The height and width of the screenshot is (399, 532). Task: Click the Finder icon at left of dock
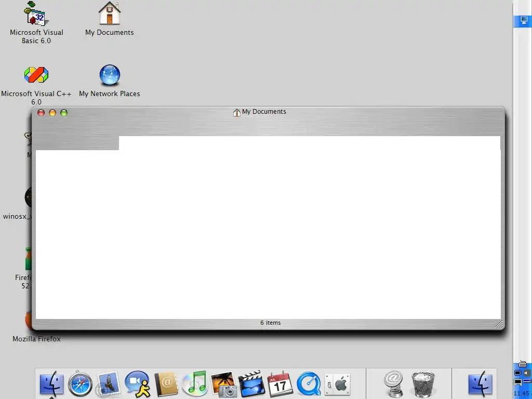51,384
